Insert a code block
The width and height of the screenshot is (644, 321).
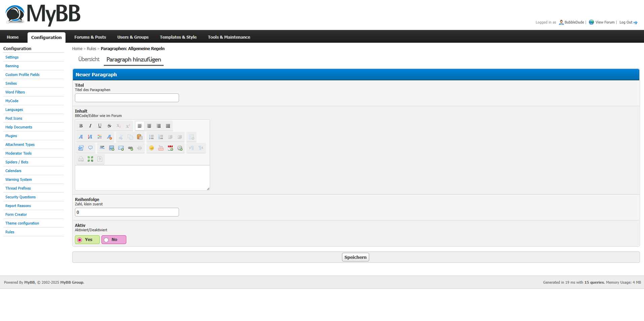(x=81, y=148)
